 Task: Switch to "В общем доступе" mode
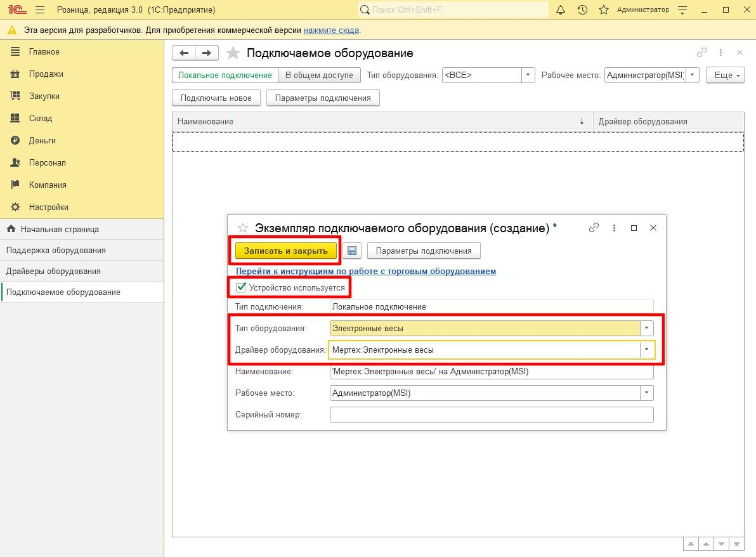click(x=319, y=75)
